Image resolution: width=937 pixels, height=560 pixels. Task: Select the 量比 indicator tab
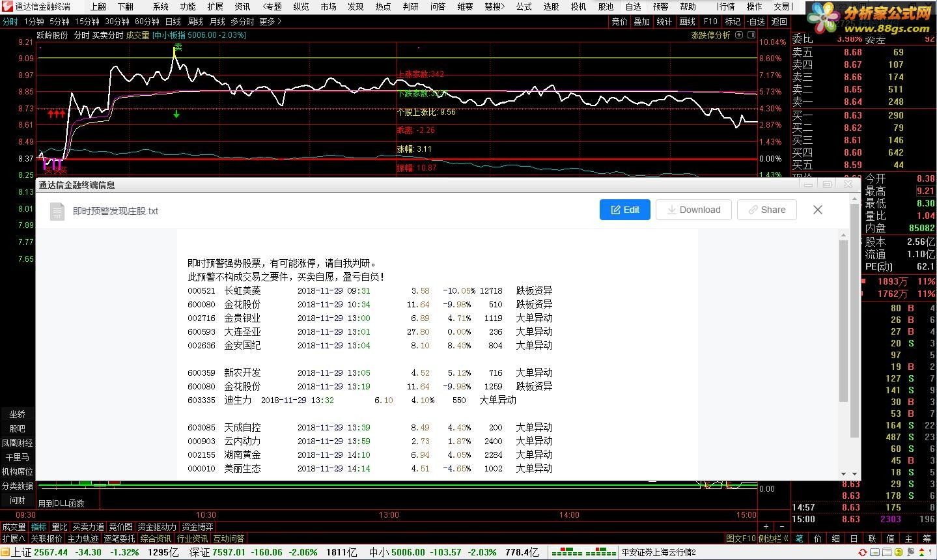59,527
